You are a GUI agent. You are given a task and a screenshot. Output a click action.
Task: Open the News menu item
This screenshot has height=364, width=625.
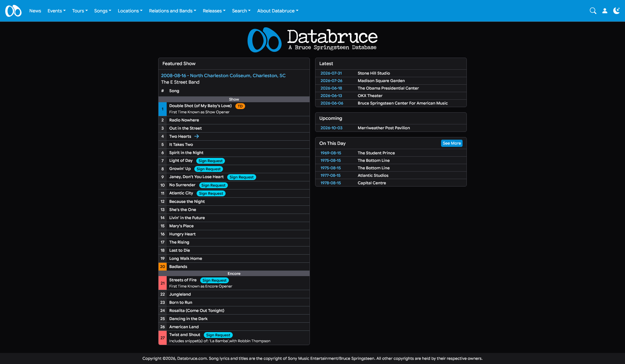[x=35, y=11]
